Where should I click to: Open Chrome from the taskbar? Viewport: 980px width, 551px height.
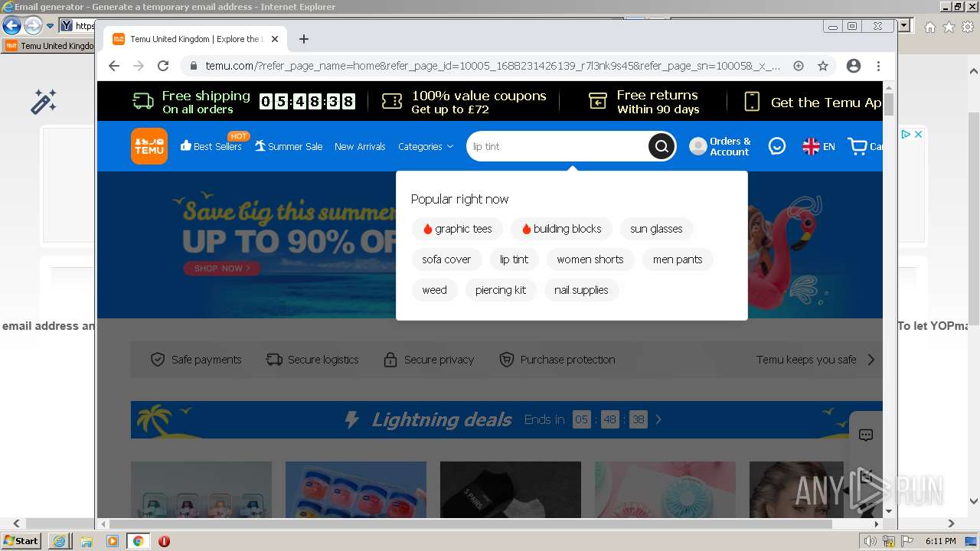tap(138, 541)
